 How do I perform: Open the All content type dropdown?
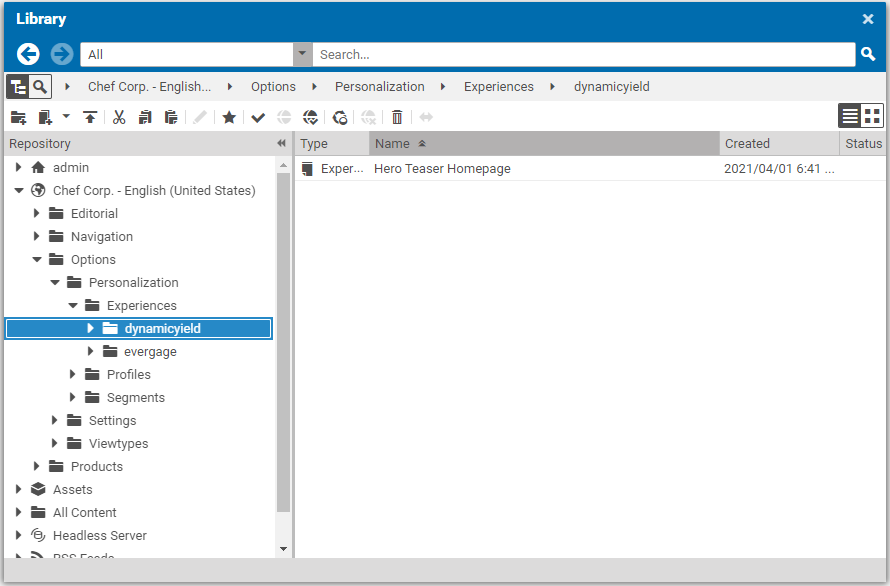point(301,54)
